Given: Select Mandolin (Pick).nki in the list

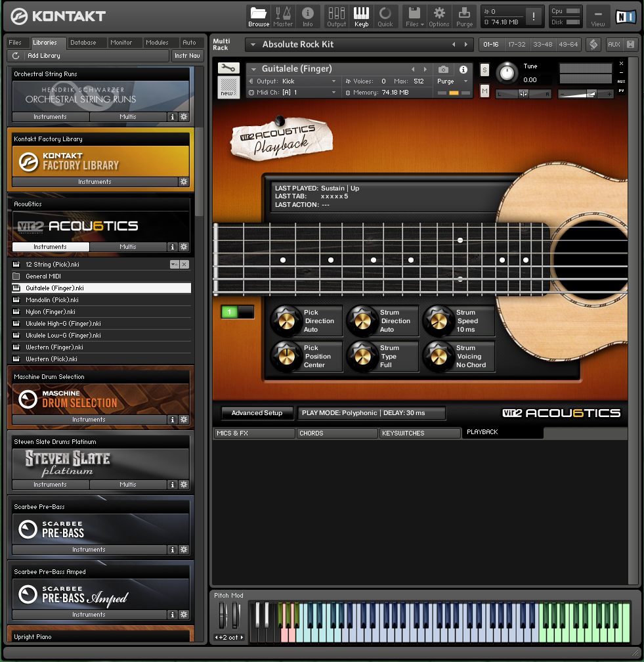Looking at the screenshot, I should coord(101,299).
